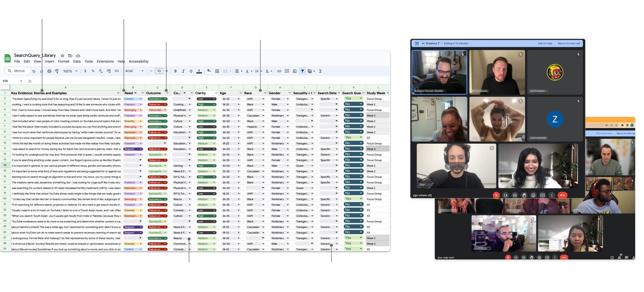Open filter dropdown on Race column header
This screenshot has height=292, width=644.
tap(265, 93)
